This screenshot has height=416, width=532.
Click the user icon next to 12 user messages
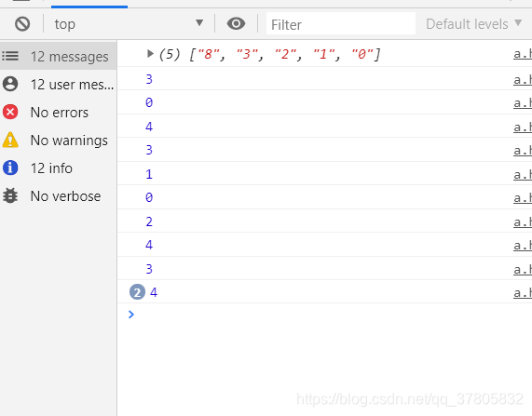pos(10,84)
